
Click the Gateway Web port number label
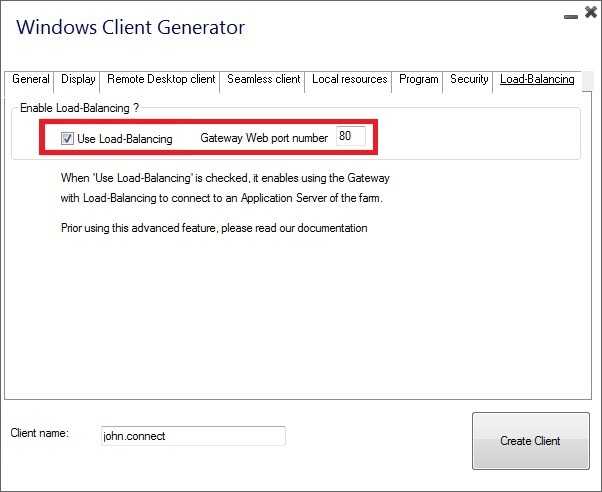264,139
